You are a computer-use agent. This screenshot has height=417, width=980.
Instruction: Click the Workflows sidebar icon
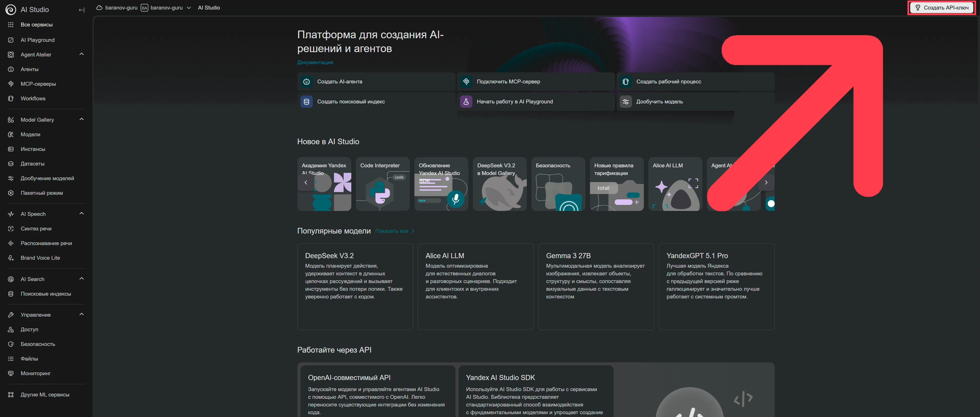coord(11,99)
